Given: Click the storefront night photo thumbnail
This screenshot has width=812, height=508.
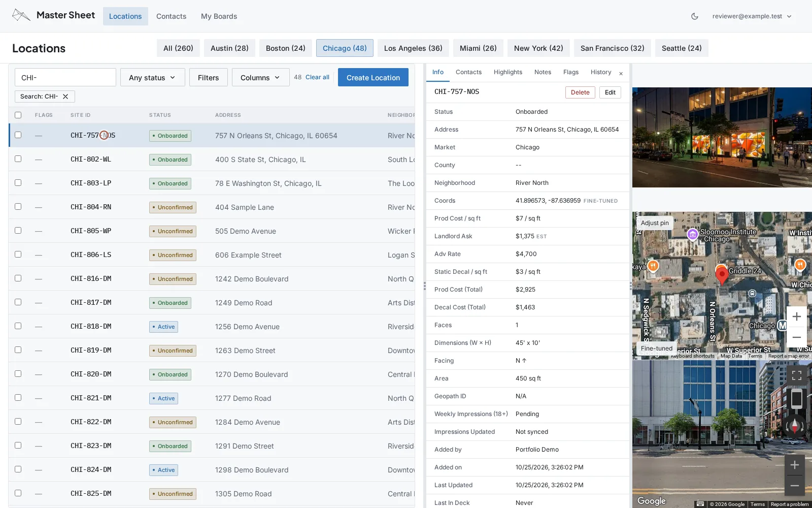Looking at the screenshot, I should point(722,137).
